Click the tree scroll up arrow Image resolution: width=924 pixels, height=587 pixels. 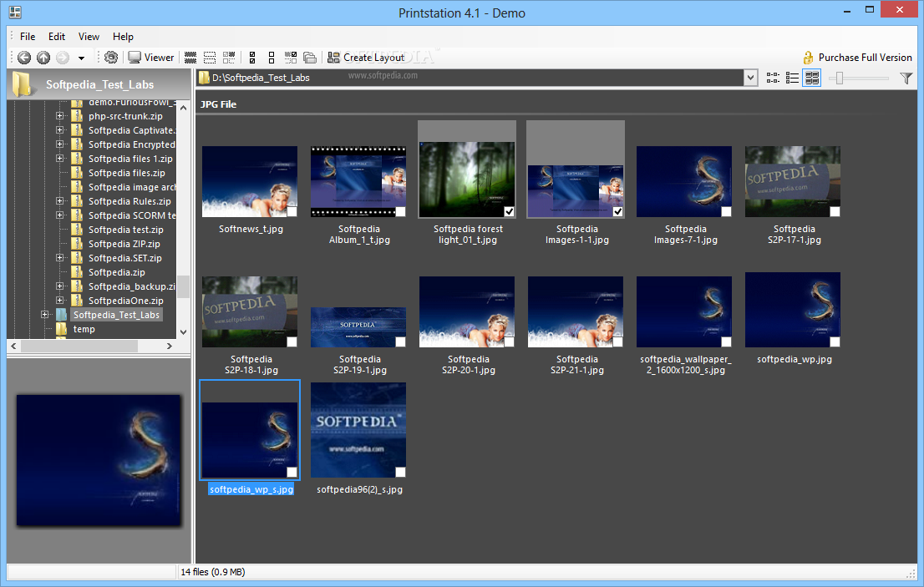click(x=183, y=108)
